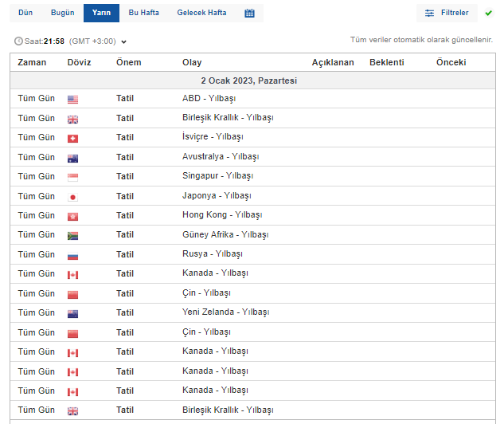Open the custom date range calendar icon
504x424 pixels.
[x=249, y=14]
